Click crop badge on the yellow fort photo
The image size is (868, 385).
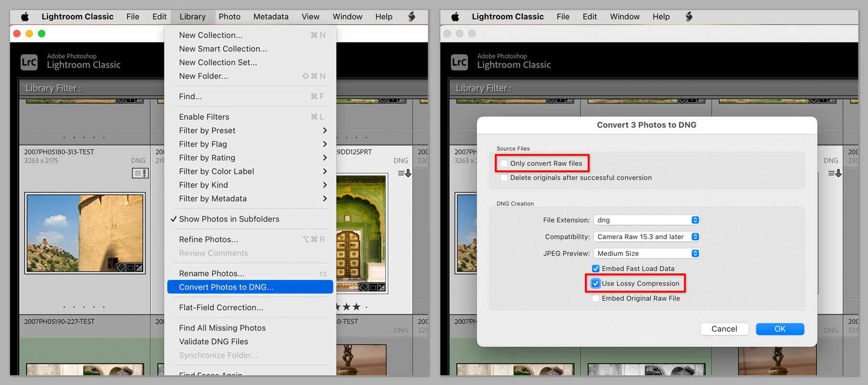tap(130, 267)
